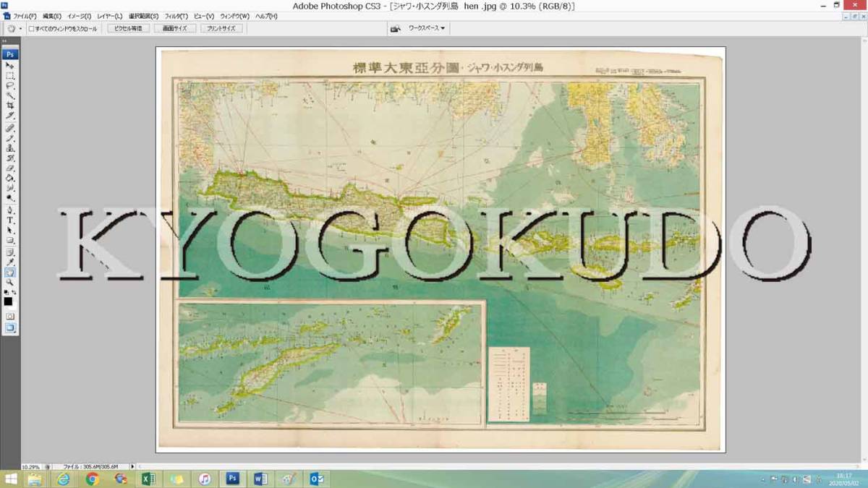The image size is (868, 488).
Task: Select the Notes tool
Action: (10, 252)
